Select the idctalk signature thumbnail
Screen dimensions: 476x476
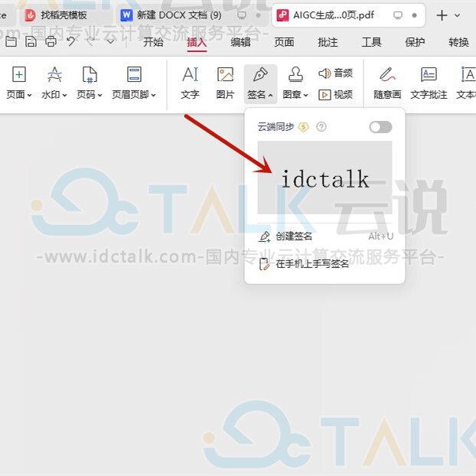[x=324, y=178]
